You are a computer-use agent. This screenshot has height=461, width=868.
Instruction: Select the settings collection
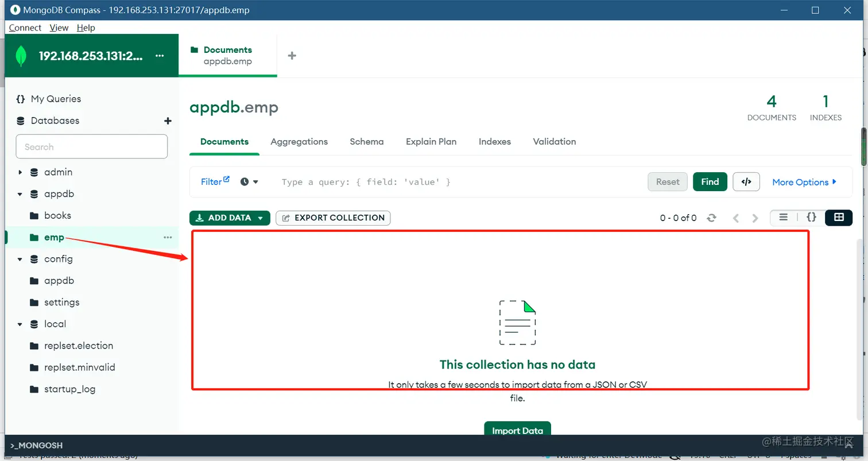[x=92, y=303]
